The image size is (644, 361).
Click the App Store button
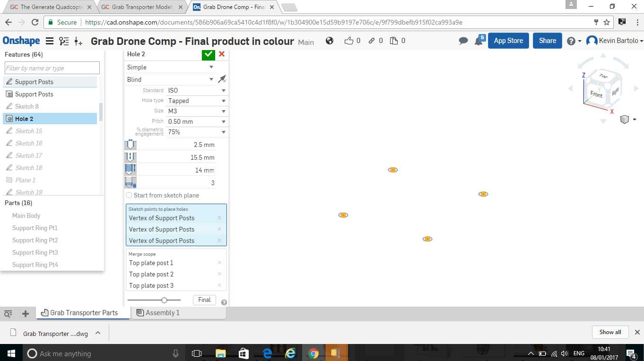(508, 41)
